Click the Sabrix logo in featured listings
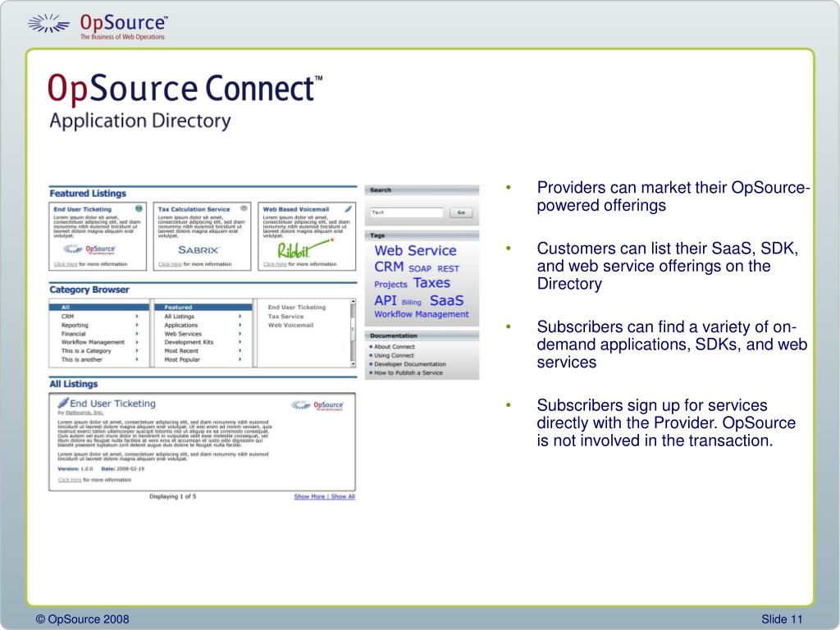Image resolution: width=840 pixels, height=630 pixels. pyautogui.click(x=199, y=249)
